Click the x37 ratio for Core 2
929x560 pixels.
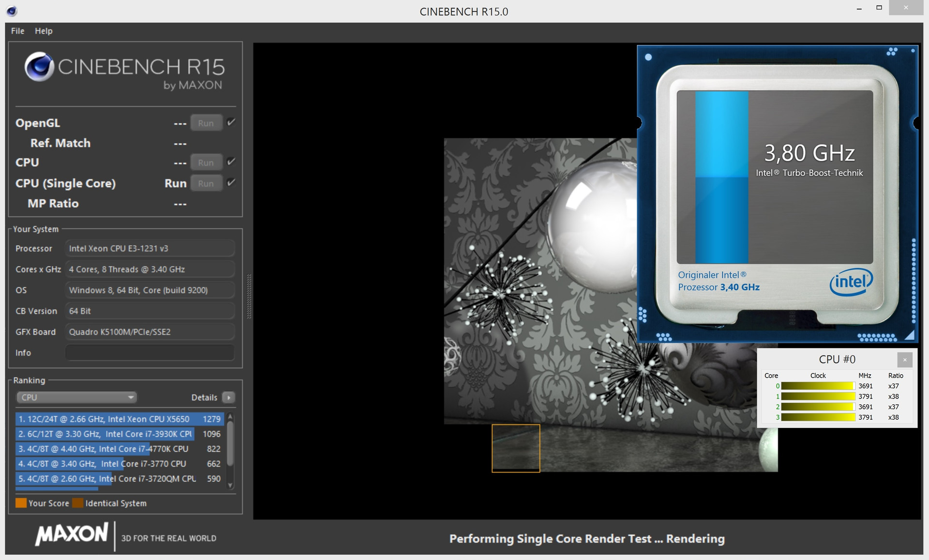coord(894,407)
